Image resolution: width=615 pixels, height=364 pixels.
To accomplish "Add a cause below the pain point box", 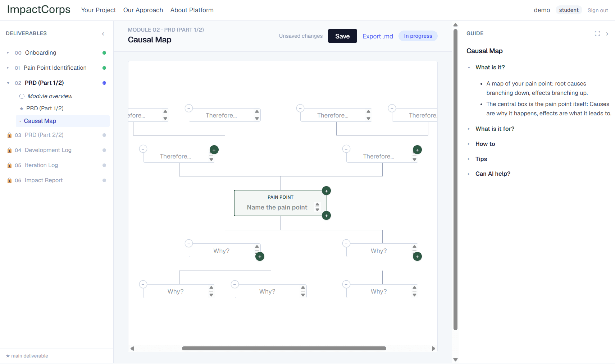I will pos(326,216).
